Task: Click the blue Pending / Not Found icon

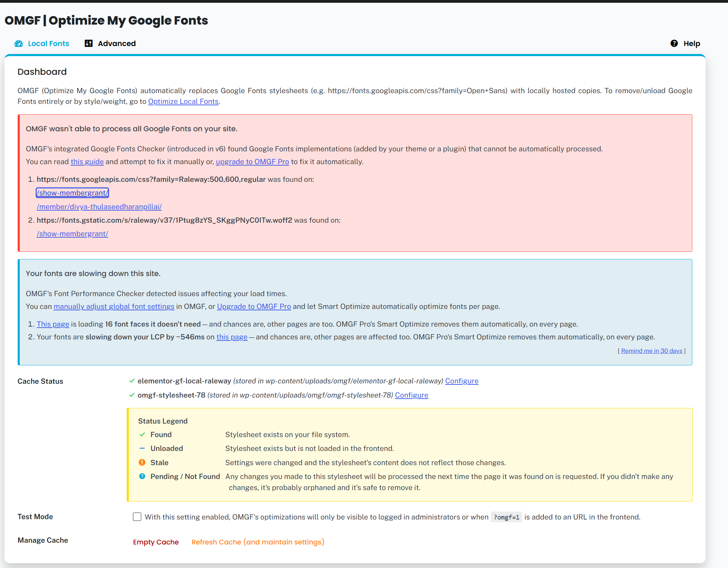Action: click(x=142, y=477)
